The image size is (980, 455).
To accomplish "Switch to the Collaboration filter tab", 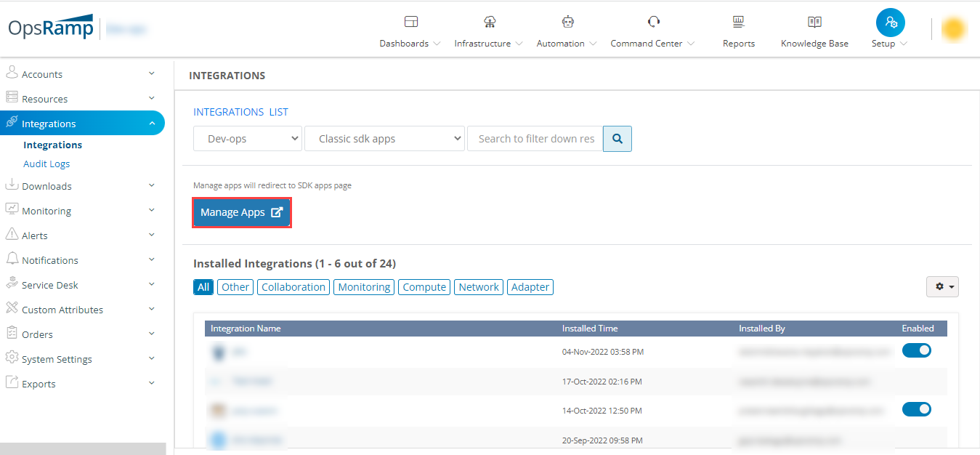I will click(293, 286).
